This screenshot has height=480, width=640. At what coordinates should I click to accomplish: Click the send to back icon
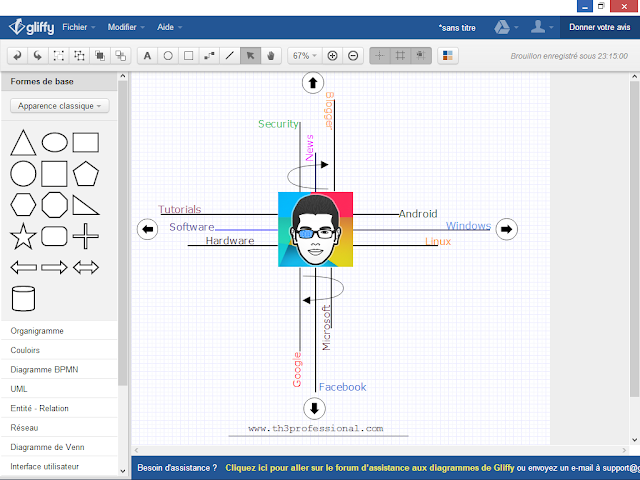(x=120, y=56)
